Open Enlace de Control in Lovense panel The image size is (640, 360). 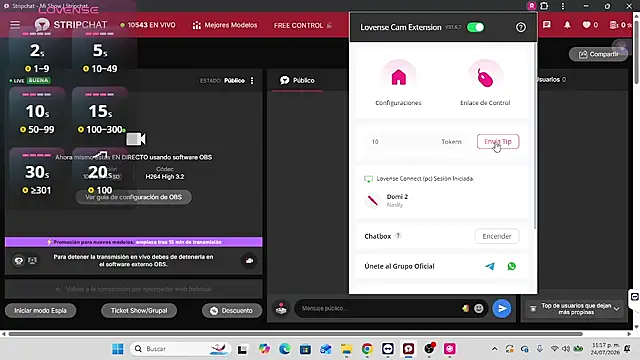pyautogui.click(x=485, y=83)
